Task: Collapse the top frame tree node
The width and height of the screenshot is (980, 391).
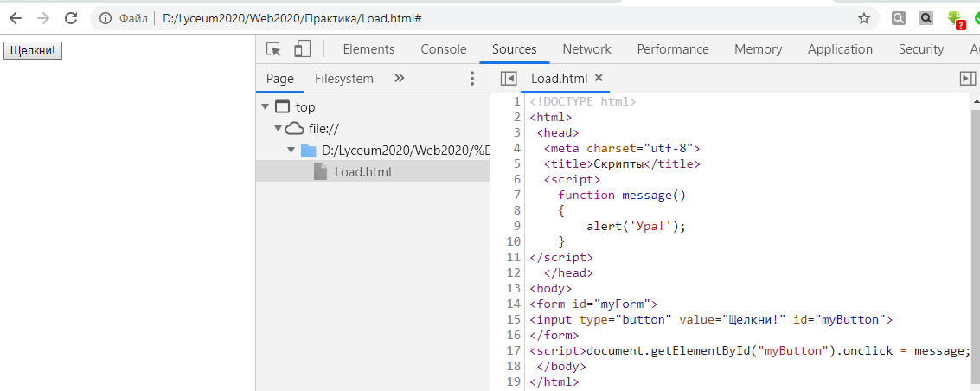Action: point(265,107)
